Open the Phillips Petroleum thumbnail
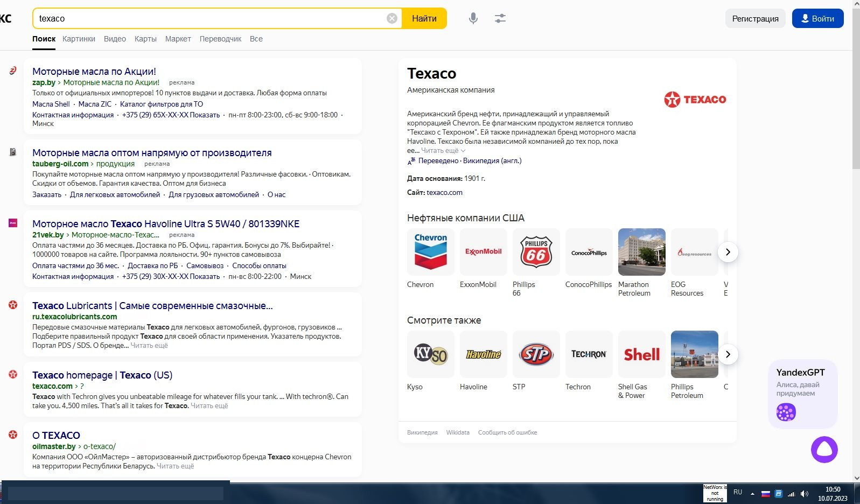The image size is (860, 504). coord(695,354)
